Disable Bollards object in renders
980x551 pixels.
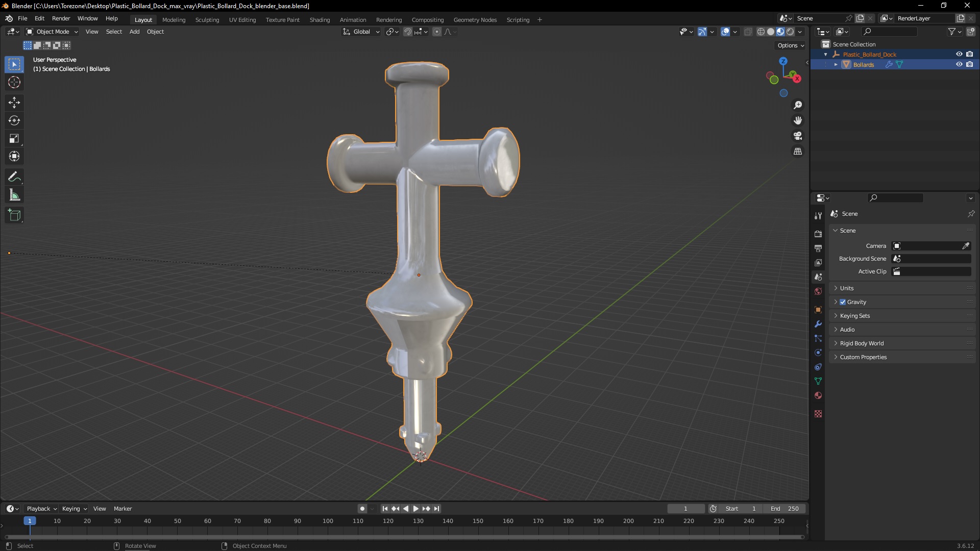pos(969,64)
